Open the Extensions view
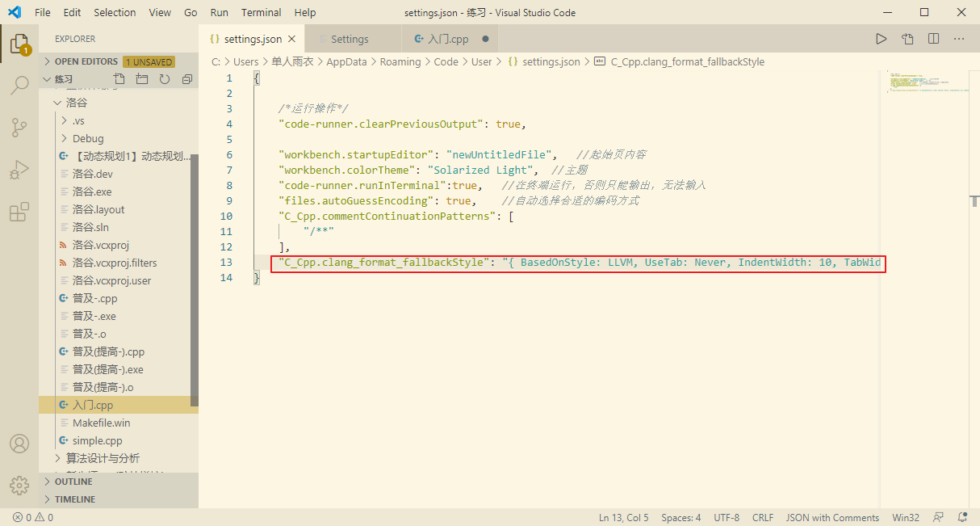Viewport: 980px width, 526px height. click(19, 211)
